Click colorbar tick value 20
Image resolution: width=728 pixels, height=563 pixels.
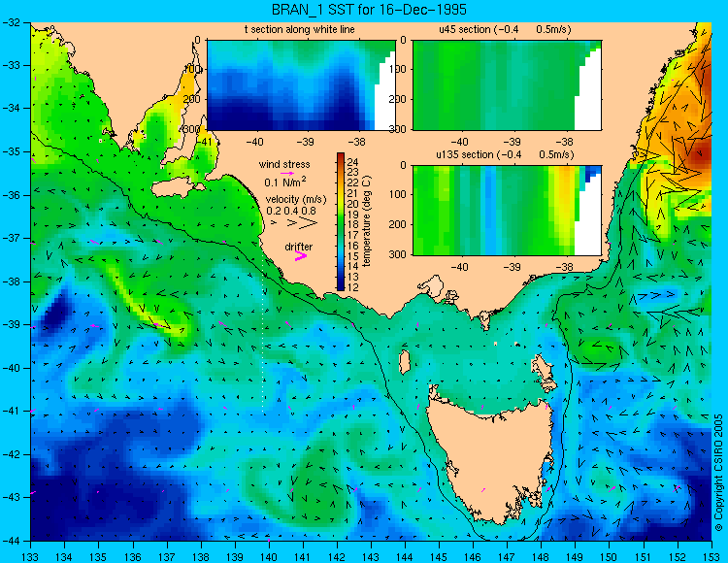[x=352, y=204]
